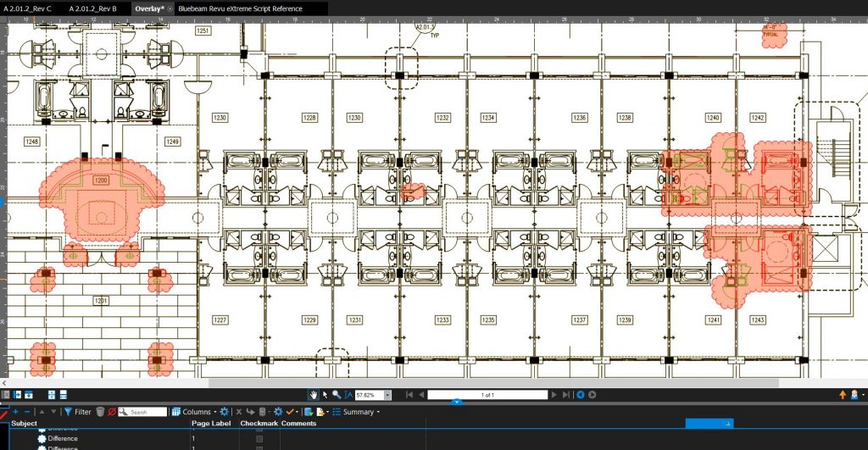Clear filters with red circle-slash icon
868x450 pixels.
click(112, 412)
